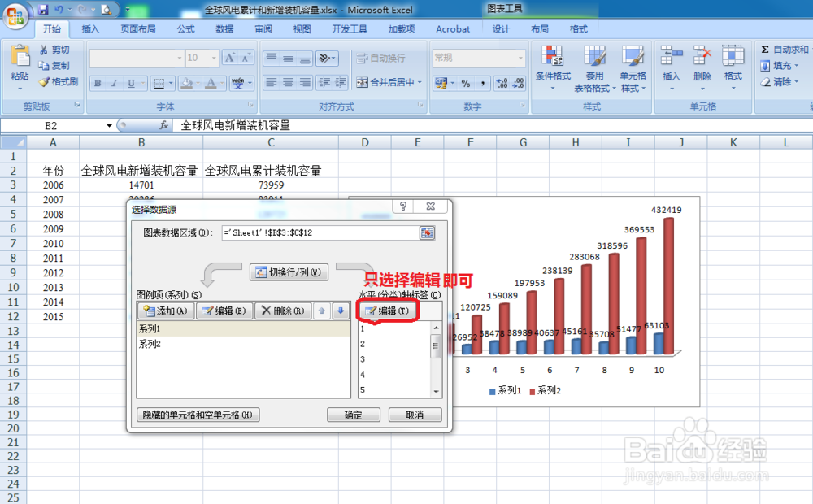Viewport: 813px width, 504px height.
Task: Cut selection with 剪切
Action: [x=54, y=50]
